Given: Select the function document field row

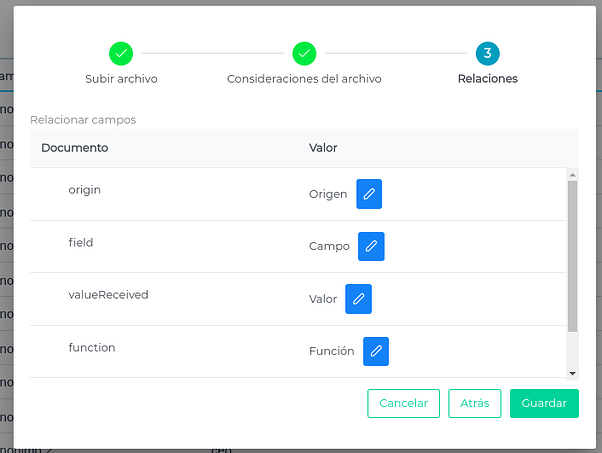Looking at the screenshot, I should [92, 347].
